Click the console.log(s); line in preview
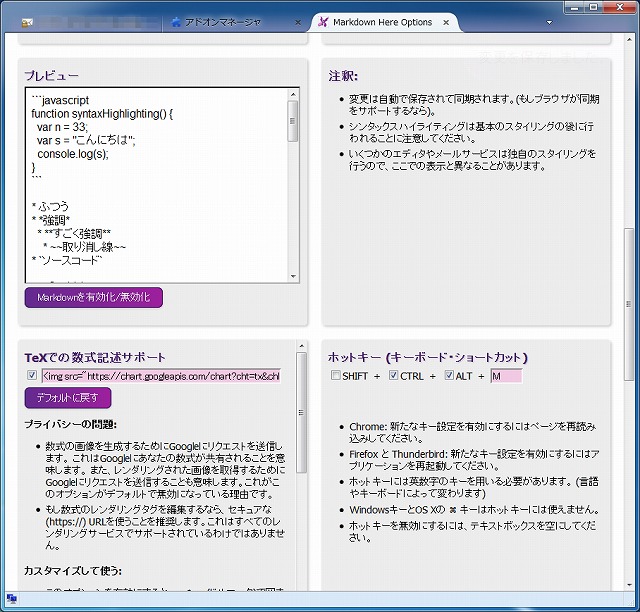Image resolution: width=640 pixels, height=612 pixels. [73, 154]
